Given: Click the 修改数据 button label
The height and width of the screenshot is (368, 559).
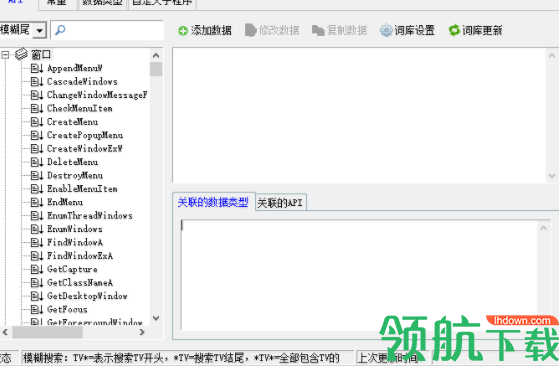Looking at the screenshot, I should [x=280, y=30].
